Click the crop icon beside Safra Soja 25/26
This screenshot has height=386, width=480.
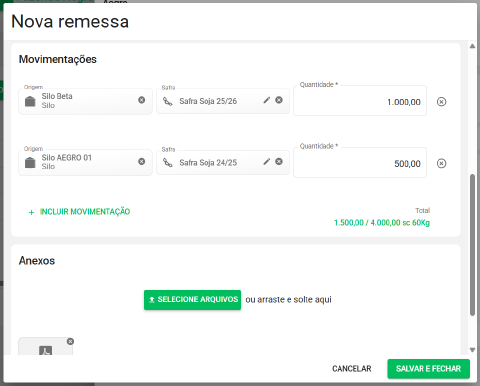pos(168,101)
